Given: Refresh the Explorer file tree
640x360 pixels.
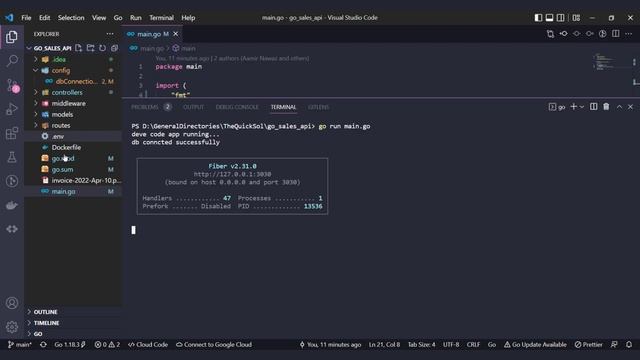Looking at the screenshot, I should pos(102,48).
